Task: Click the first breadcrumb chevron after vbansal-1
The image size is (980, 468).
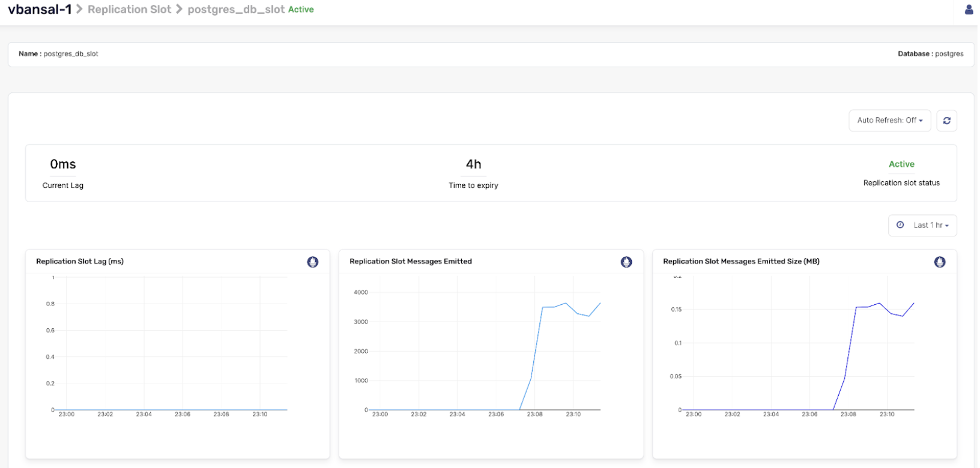Action: [79, 10]
